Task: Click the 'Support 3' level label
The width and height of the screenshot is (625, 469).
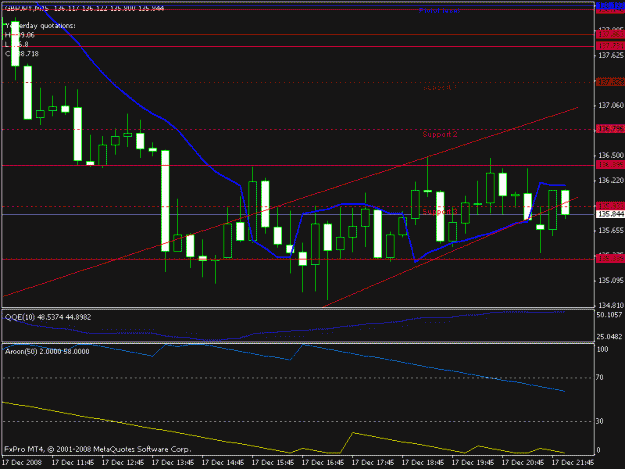Action: click(440, 211)
